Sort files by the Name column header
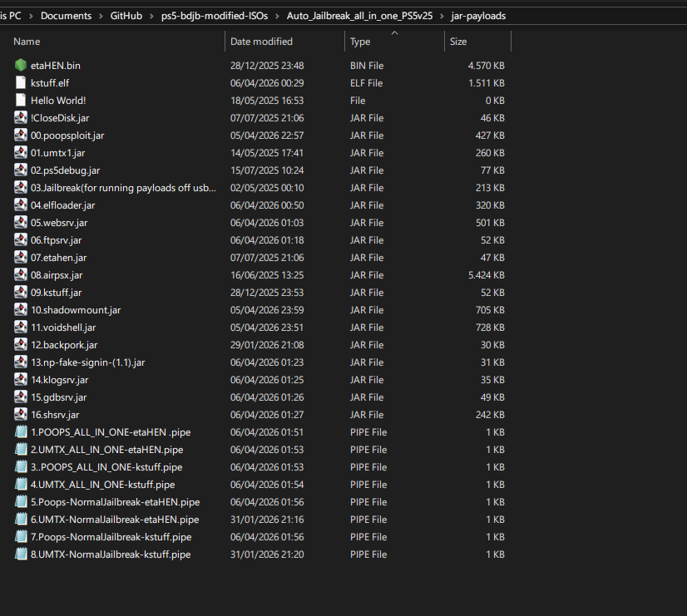This screenshot has width=687, height=616. click(x=27, y=42)
